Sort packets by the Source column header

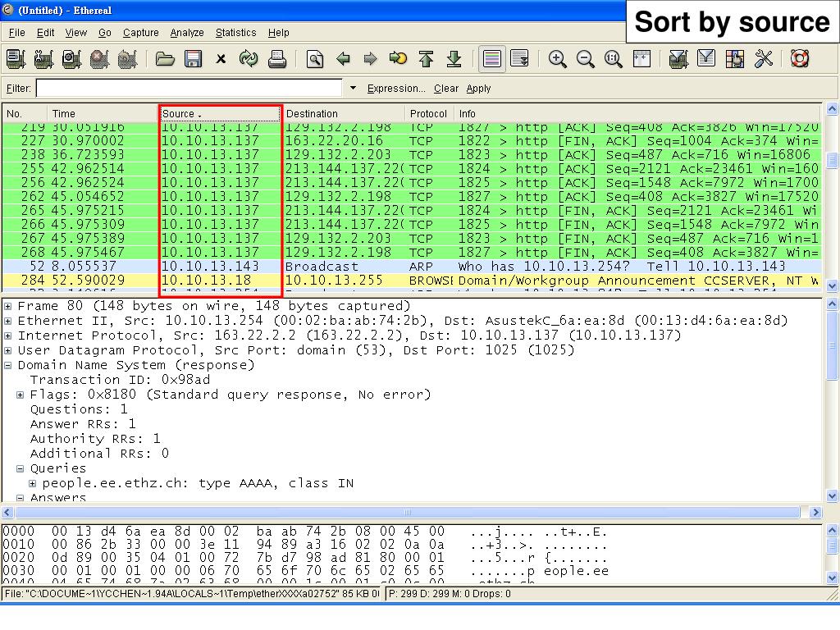(x=220, y=113)
